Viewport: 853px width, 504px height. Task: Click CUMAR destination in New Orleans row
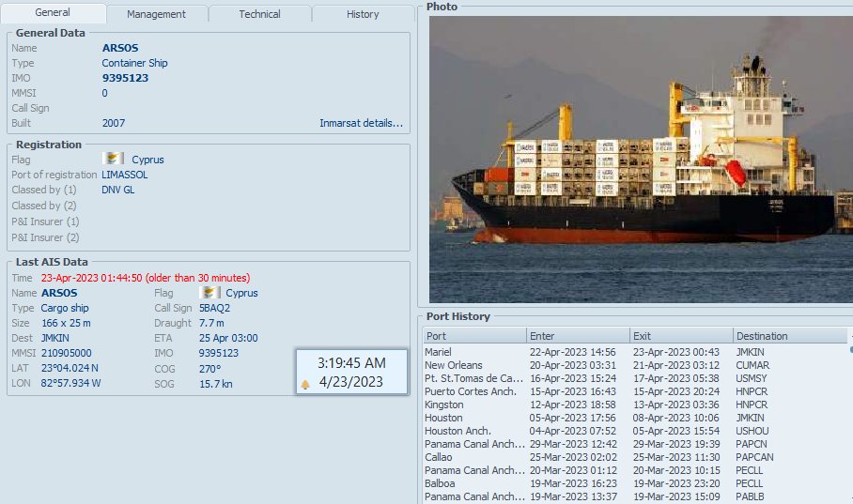tap(752, 365)
